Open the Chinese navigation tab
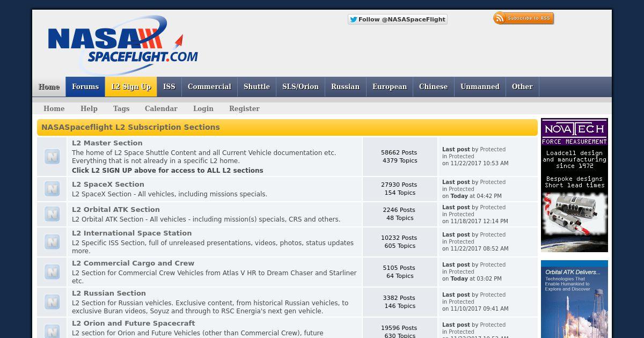The height and width of the screenshot is (338, 644). coord(433,86)
